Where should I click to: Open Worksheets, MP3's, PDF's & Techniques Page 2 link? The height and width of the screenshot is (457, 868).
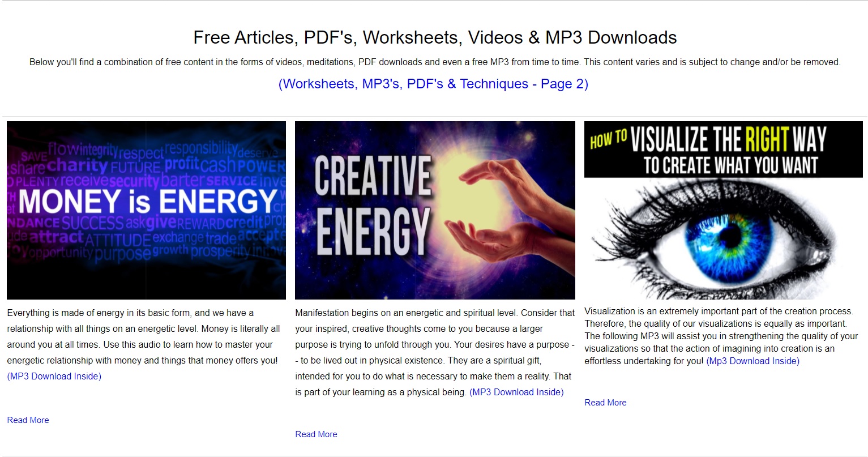click(433, 84)
